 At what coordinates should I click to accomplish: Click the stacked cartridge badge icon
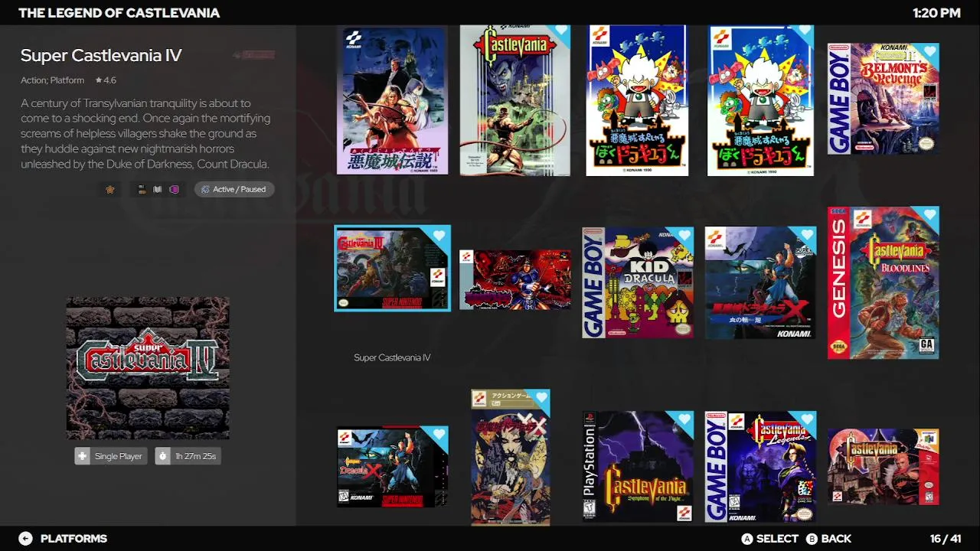142,189
